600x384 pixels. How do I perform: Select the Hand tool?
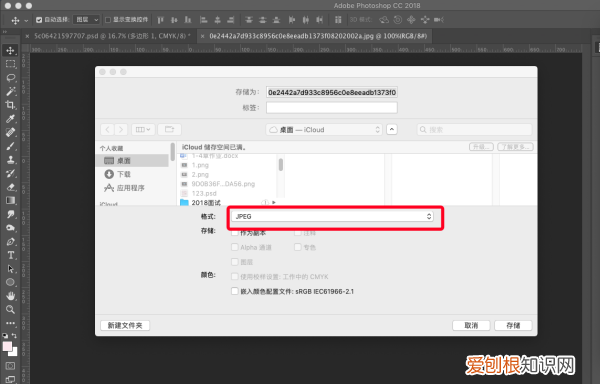pos(11,296)
